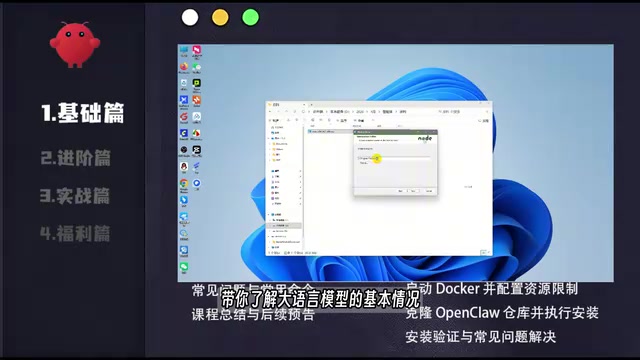Open This PC desktop icon
This screenshot has height=360, width=640.
184,51
